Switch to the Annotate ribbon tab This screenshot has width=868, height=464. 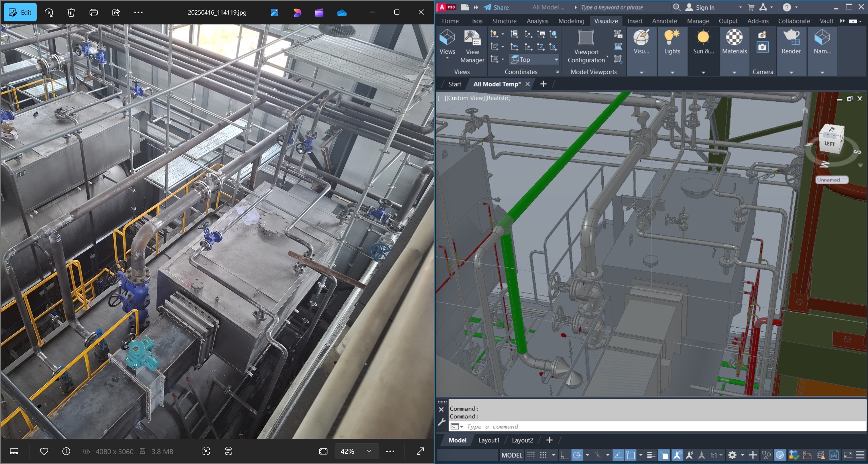664,21
